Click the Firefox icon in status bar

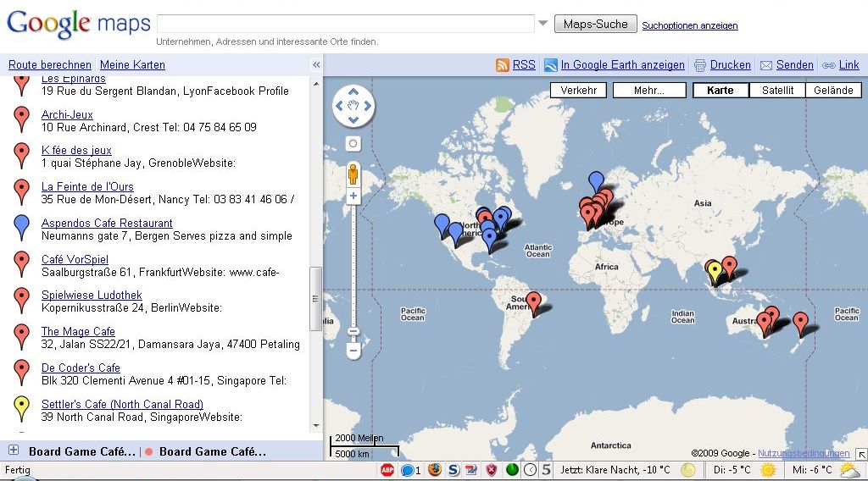click(x=435, y=469)
